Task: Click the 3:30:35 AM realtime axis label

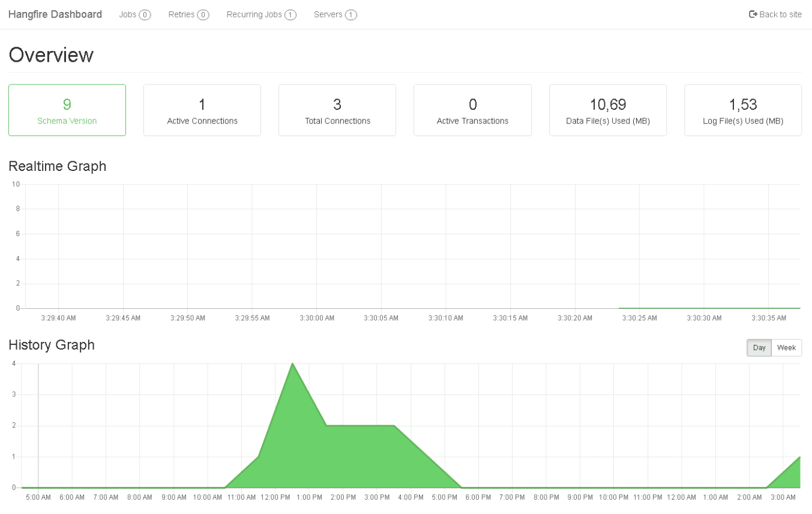Action: (769, 318)
